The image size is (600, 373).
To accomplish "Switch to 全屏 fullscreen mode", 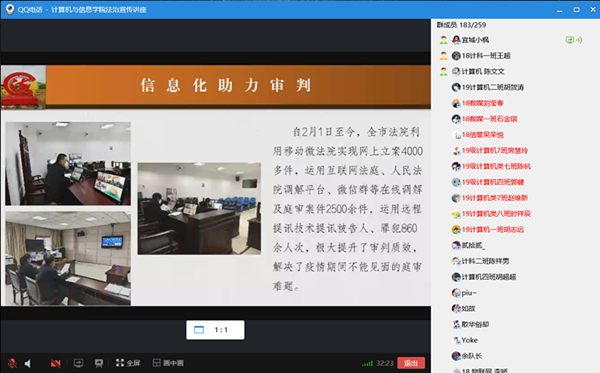I will [x=128, y=363].
